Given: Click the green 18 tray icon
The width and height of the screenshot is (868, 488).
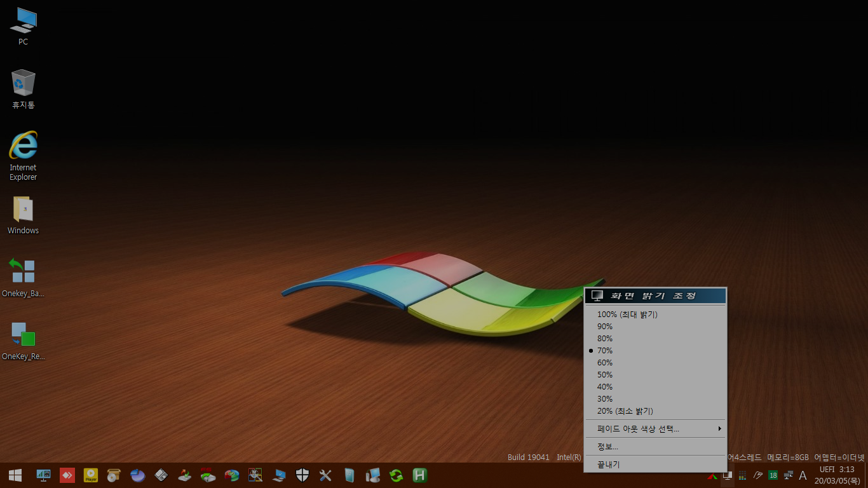Looking at the screenshot, I should tap(773, 475).
